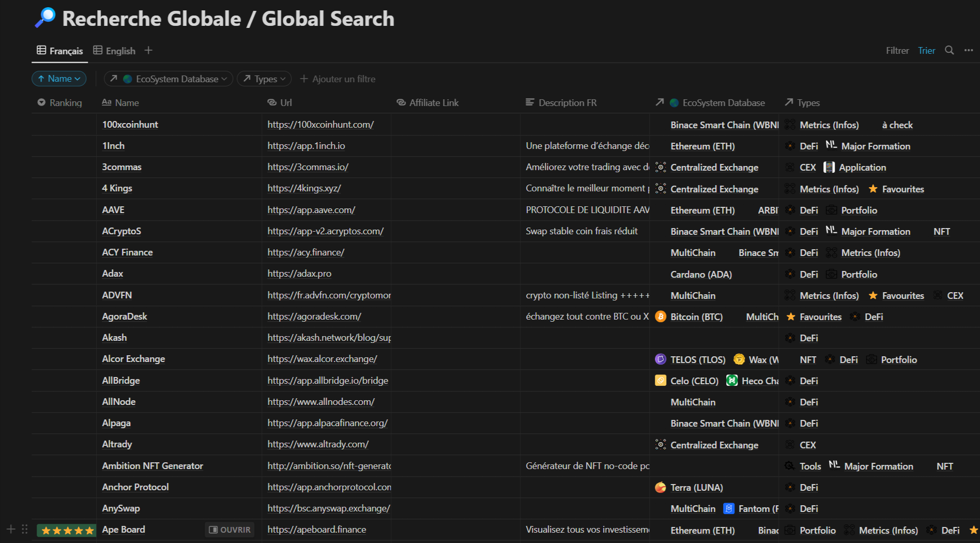980x543 pixels.
Task: Click the star icon beside Favourites in 4 Kings row
Action: [x=873, y=189]
